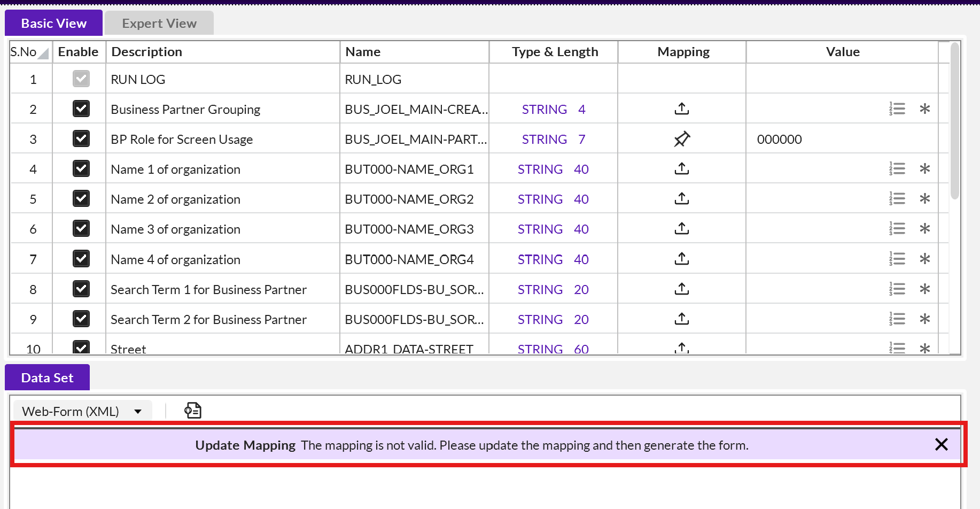Screen dimensions: 980x509
Task: Toggle Enable checkbox for Name 3 of organization
Action: coord(81,229)
